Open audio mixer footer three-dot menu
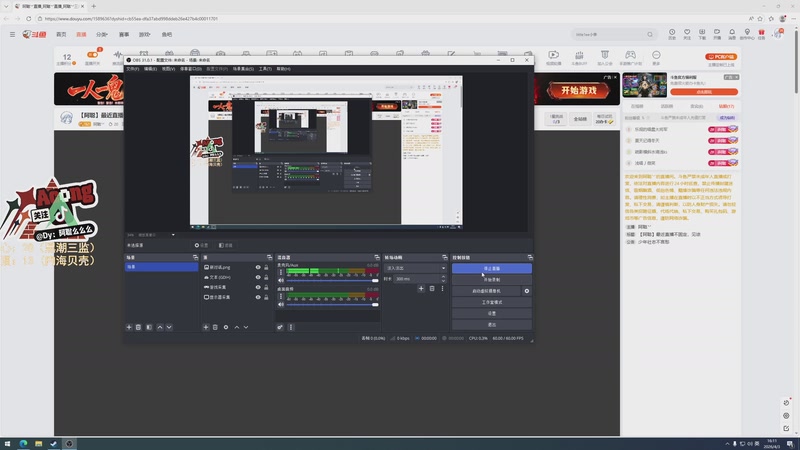800x450 pixels. tap(291, 327)
